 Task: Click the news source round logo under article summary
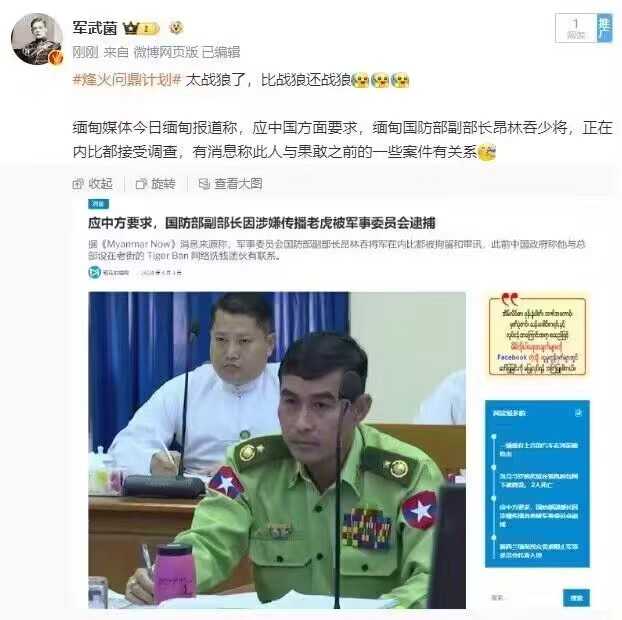coord(94,272)
